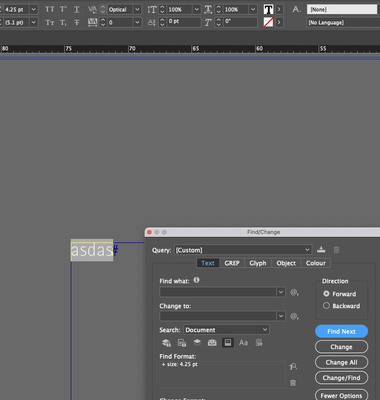380x400 pixels.
Task: Toggle Include Parent Pages
Action: pyautogui.click(x=212, y=343)
